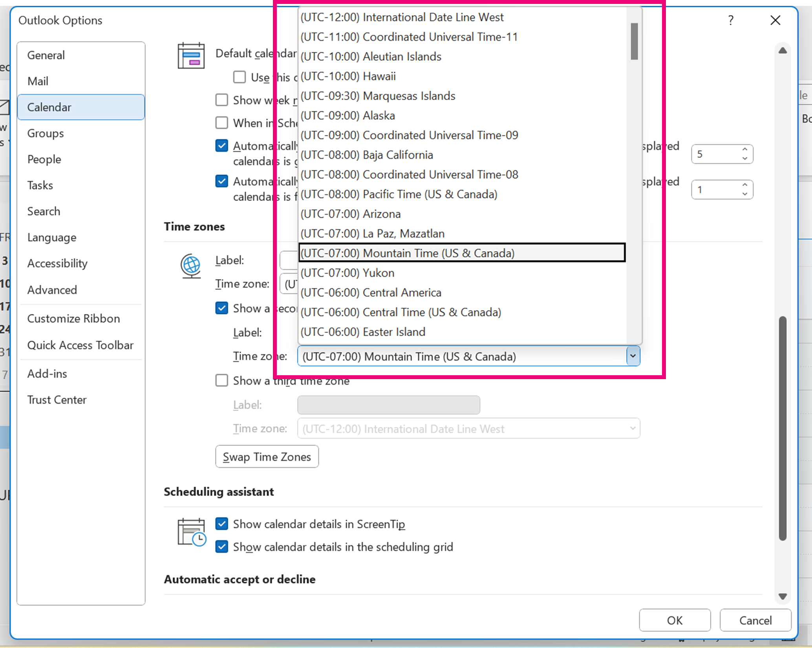812x648 pixels.
Task: Click the calendar icon beside Default calendar
Action: pyautogui.click(x=191, y=56)
